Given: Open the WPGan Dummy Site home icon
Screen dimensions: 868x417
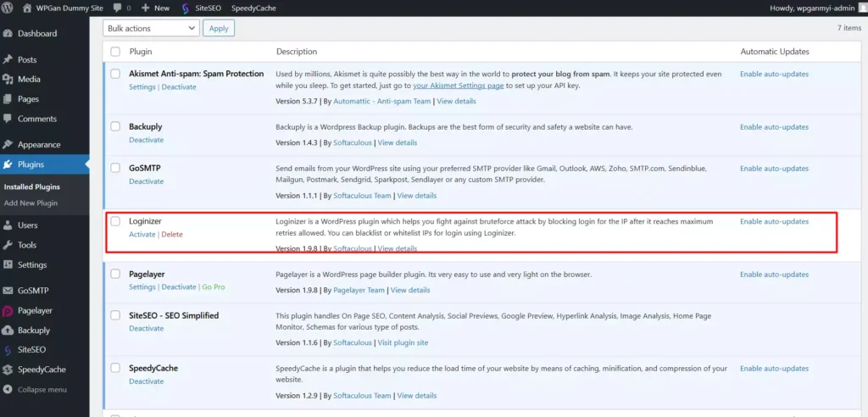Looking at the screenshot, I should pos(27,8).
